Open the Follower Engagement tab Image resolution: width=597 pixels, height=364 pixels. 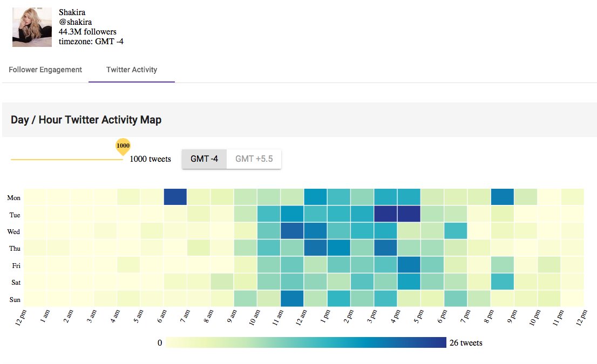tap(45, 70)
